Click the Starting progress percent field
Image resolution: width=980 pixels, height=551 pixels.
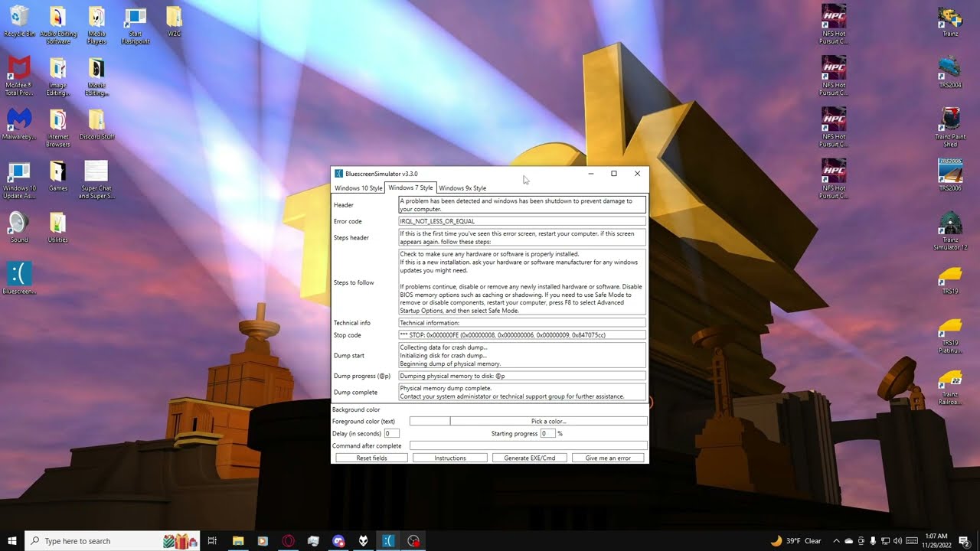[547, 433]
